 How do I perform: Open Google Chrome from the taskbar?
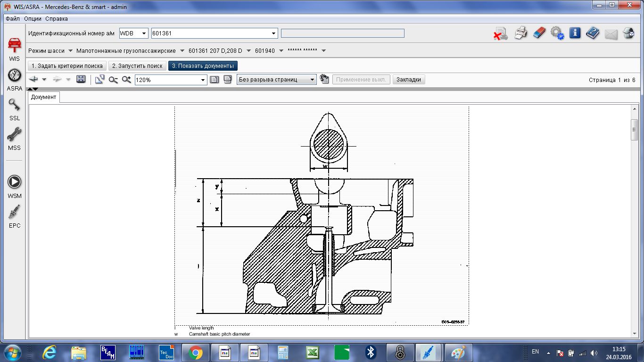tap(195, 352)
